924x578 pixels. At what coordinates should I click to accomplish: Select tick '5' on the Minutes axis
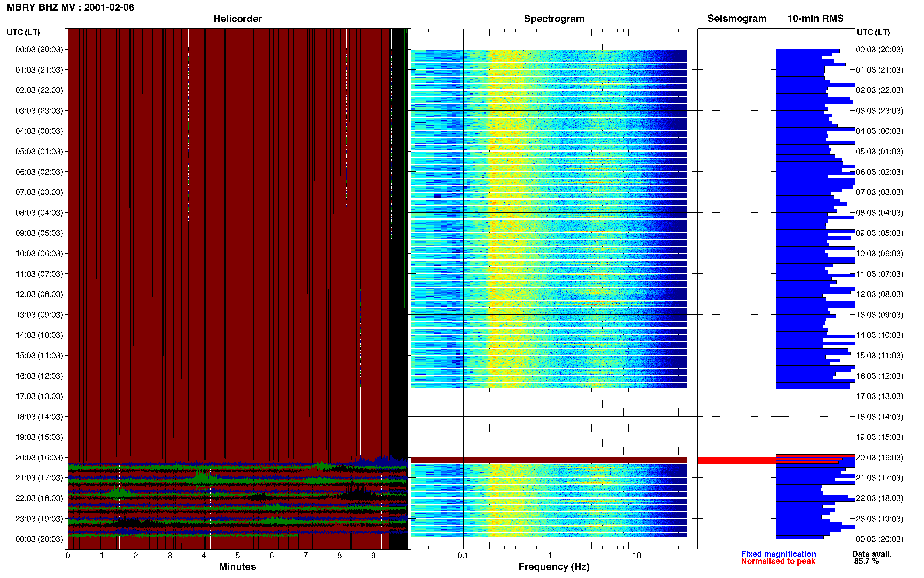(238, 556)
